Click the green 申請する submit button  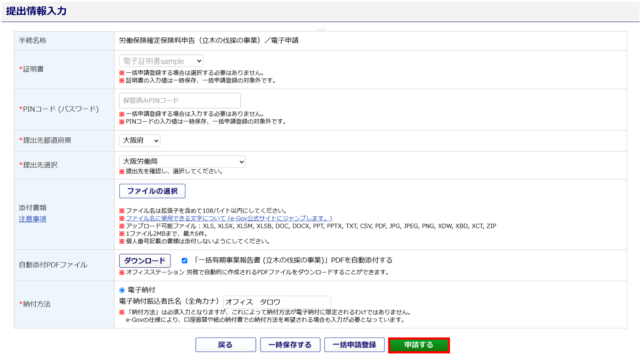point(419,345)
